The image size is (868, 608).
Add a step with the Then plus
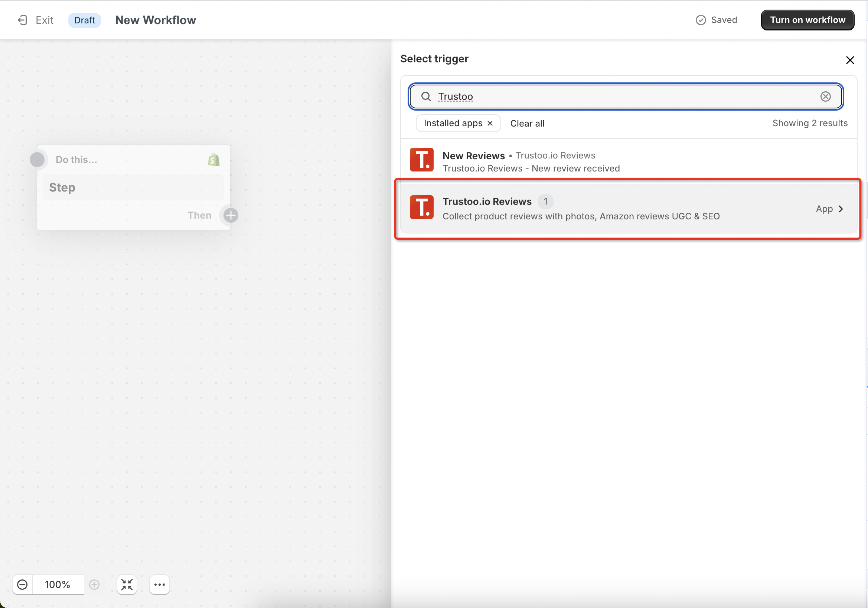231,215
